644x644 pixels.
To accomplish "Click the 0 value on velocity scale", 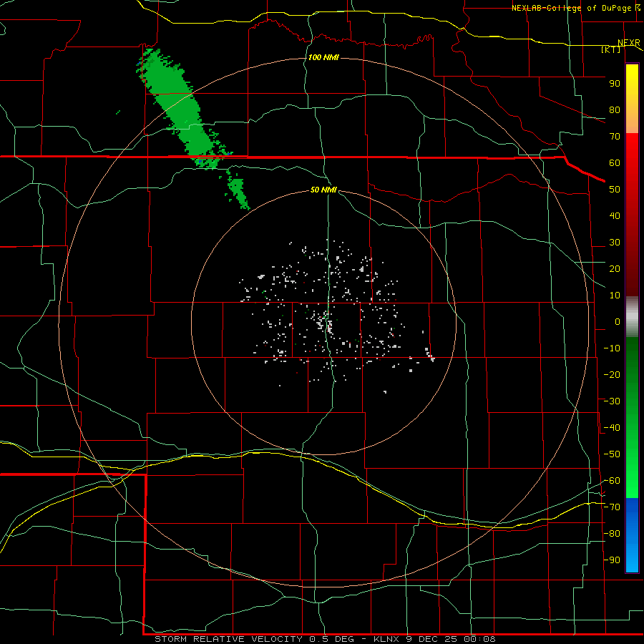I will (618, 322).
